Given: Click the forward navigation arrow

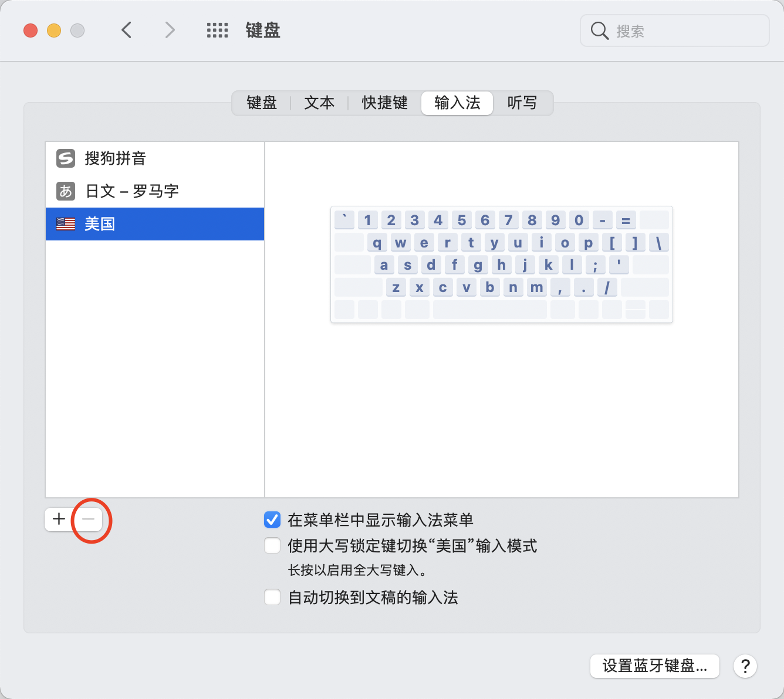Looking at the screenshot, I should pos(170,30).
